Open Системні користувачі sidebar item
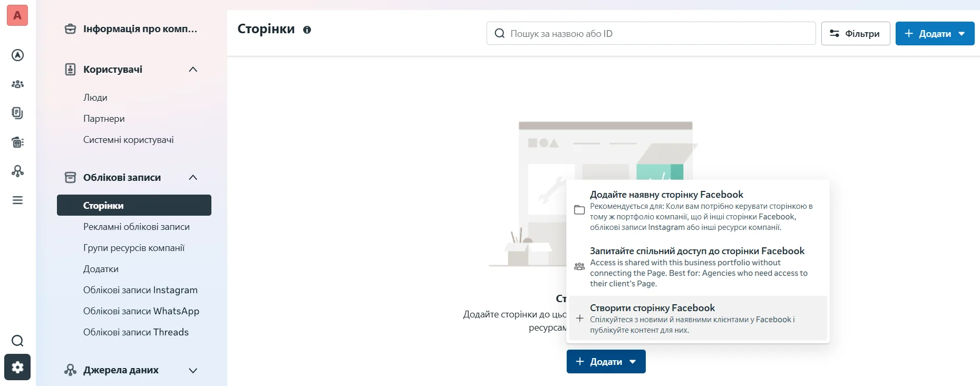Screen dimensions: 980x386 128,140
